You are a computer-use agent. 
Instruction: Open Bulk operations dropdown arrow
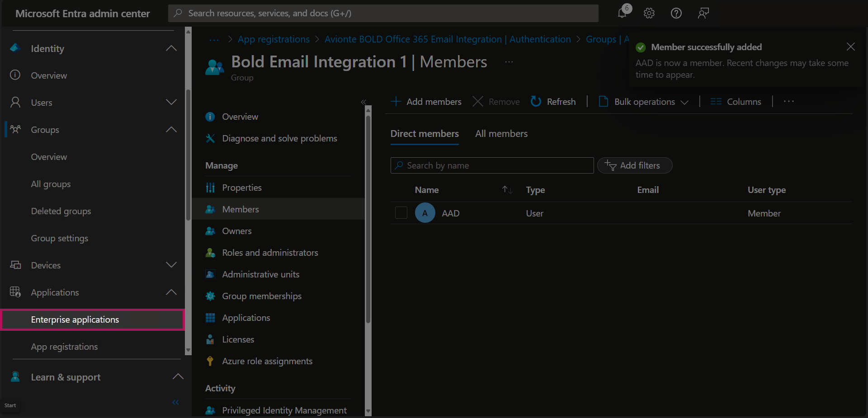tap(684, 102)
